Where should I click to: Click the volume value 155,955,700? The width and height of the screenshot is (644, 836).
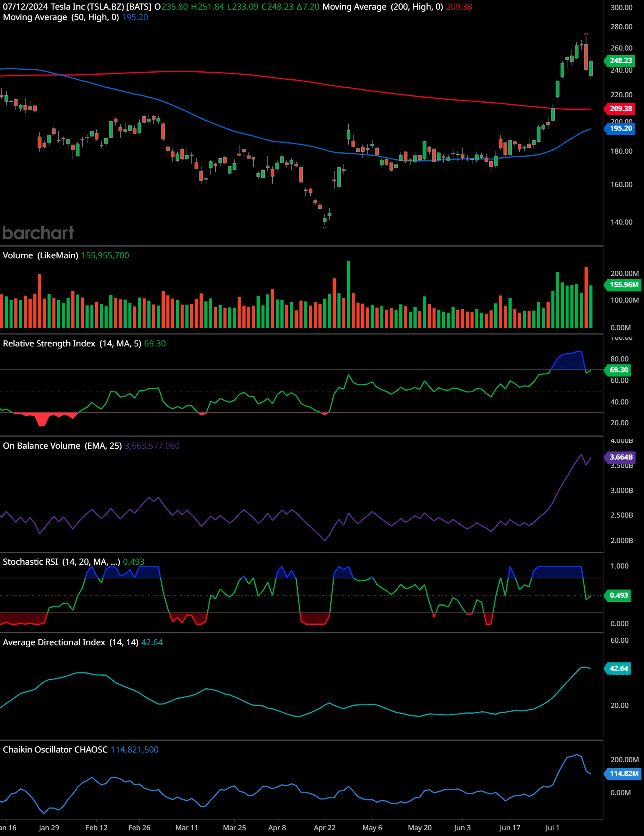click(x=105, y=255)
